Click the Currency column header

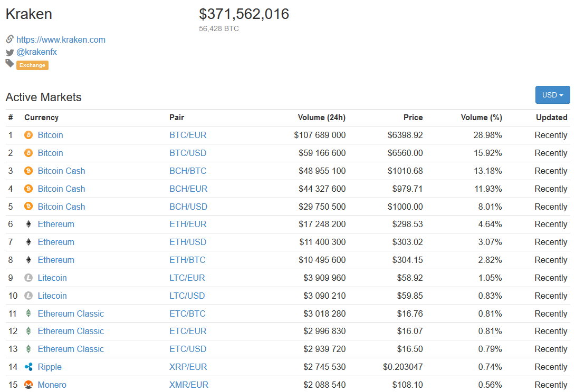coord(42,117)
